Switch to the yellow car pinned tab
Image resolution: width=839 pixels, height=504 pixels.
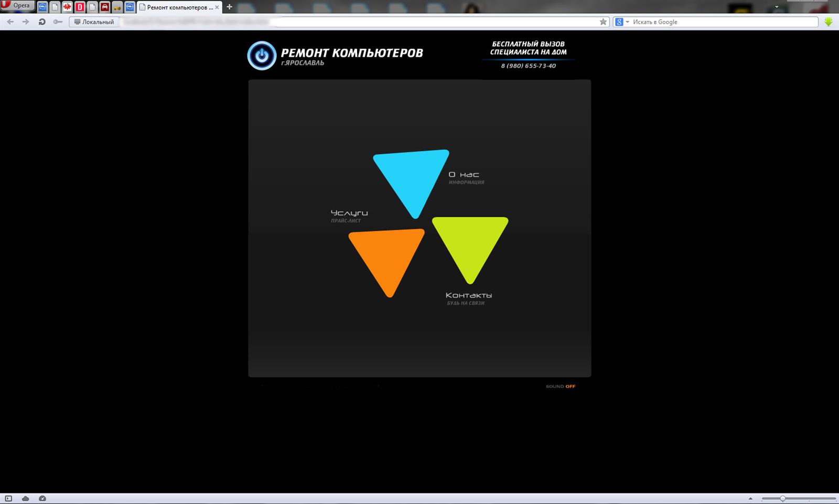click(117, 7)
